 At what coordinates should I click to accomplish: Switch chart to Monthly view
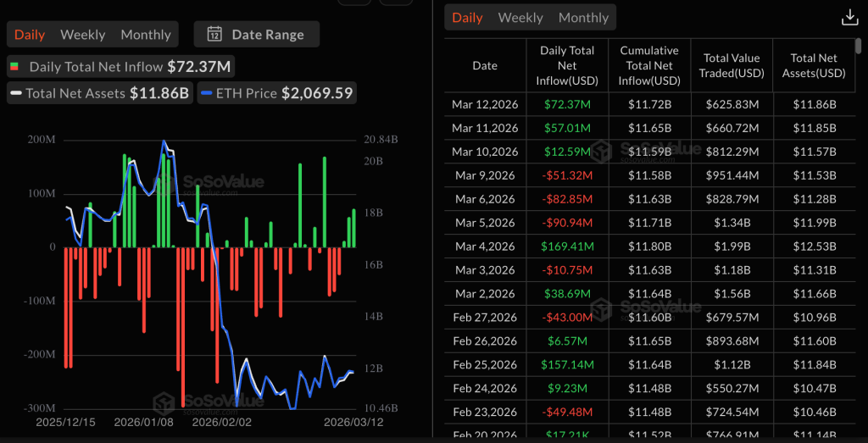(146, 35)
